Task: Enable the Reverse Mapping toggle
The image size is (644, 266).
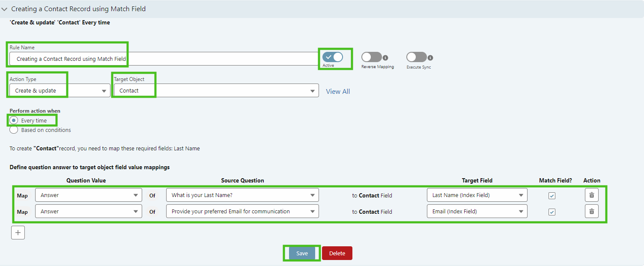Action: point(371,57)
